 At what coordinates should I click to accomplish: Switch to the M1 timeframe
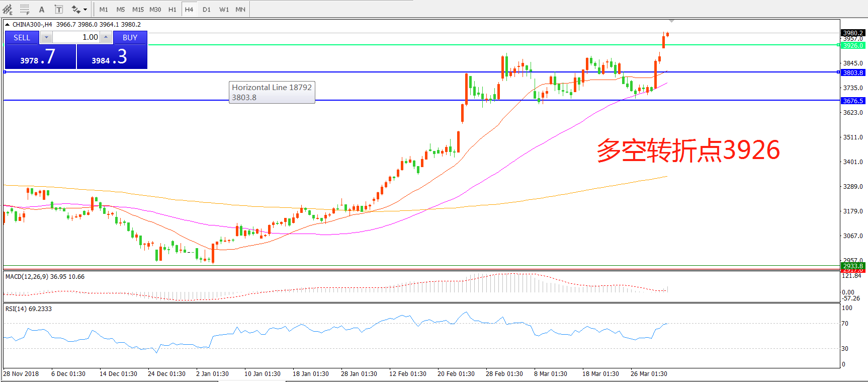click(104, 9)
